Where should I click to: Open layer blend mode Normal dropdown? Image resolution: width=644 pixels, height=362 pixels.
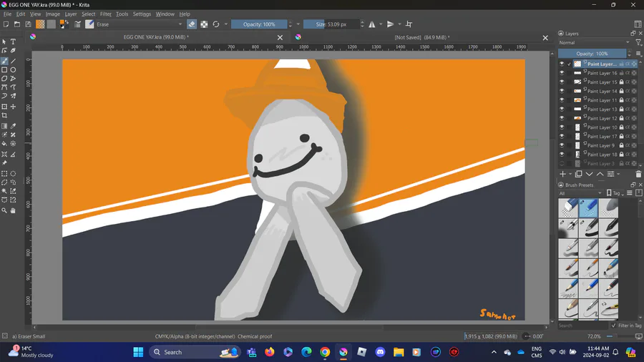(594, 43)
